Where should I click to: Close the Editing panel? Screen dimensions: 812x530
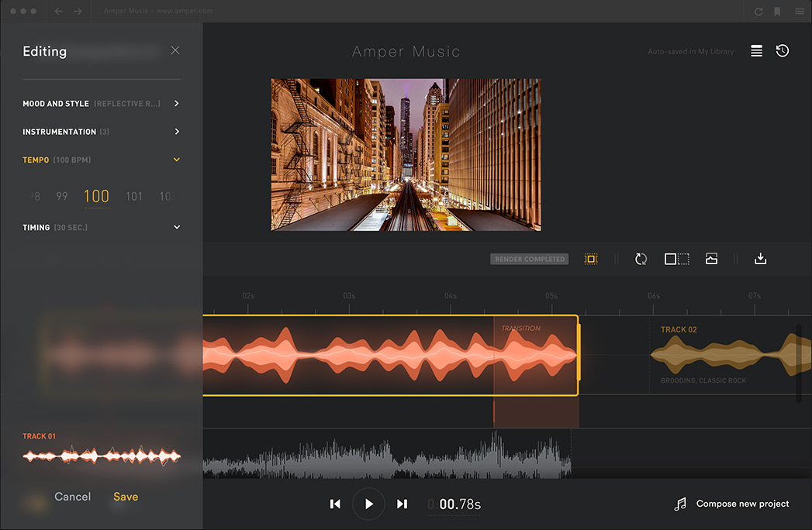175,50
